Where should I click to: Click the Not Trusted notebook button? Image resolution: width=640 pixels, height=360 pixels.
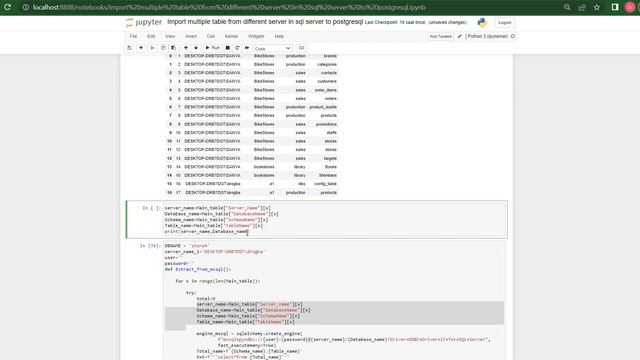[x=440, y=36]
